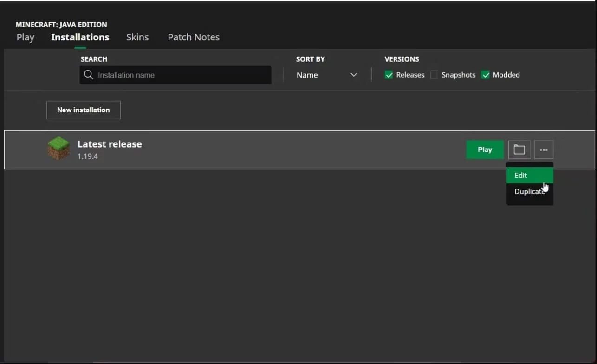Choose Duplicate from the context menu
The height and width of the screenshot is (364, 597).
tap(530, 191)
